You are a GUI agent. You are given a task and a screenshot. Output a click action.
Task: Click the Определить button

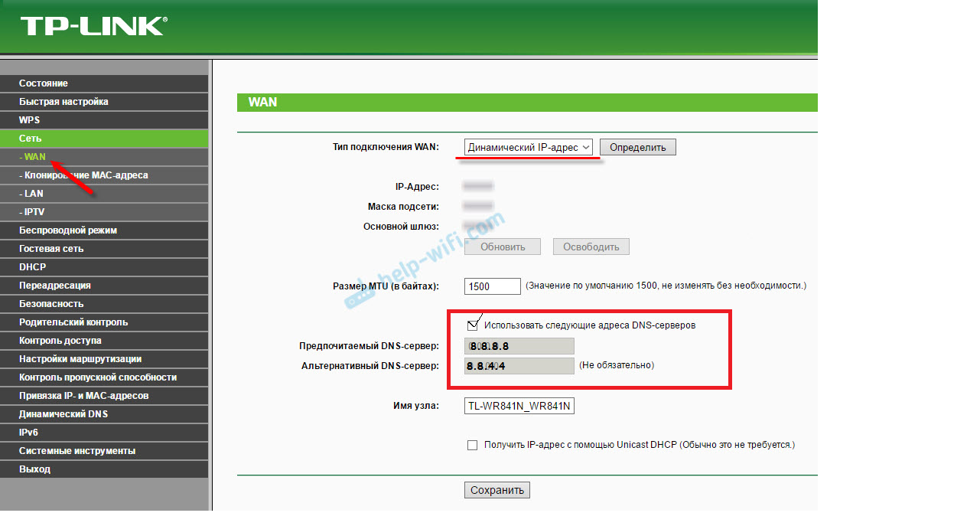pos(637,146)
